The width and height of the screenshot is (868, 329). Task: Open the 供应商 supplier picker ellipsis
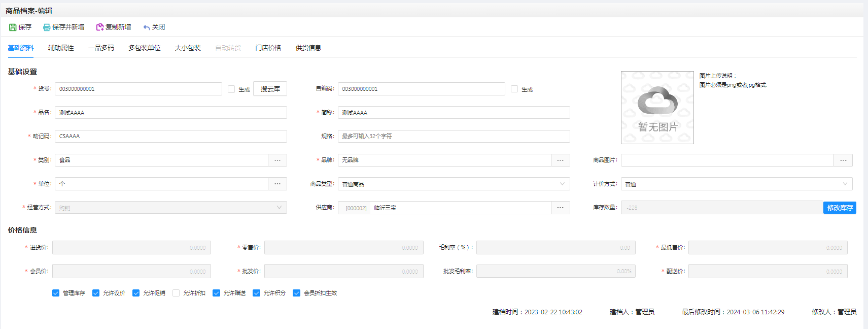click(x=561, y=208)
